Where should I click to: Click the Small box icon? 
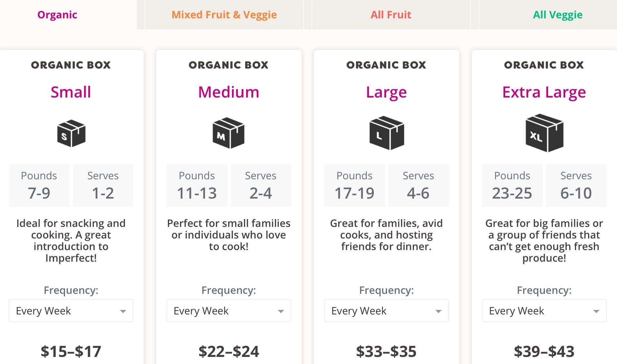coord(71,133)
